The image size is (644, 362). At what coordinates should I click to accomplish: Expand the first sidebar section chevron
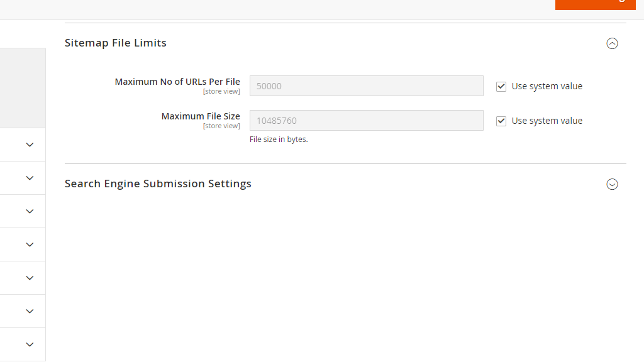[x=30, y=144]
